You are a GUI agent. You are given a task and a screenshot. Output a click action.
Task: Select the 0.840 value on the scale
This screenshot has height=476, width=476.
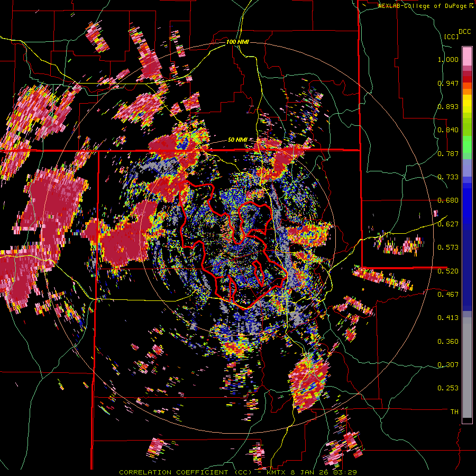(448, 130)
